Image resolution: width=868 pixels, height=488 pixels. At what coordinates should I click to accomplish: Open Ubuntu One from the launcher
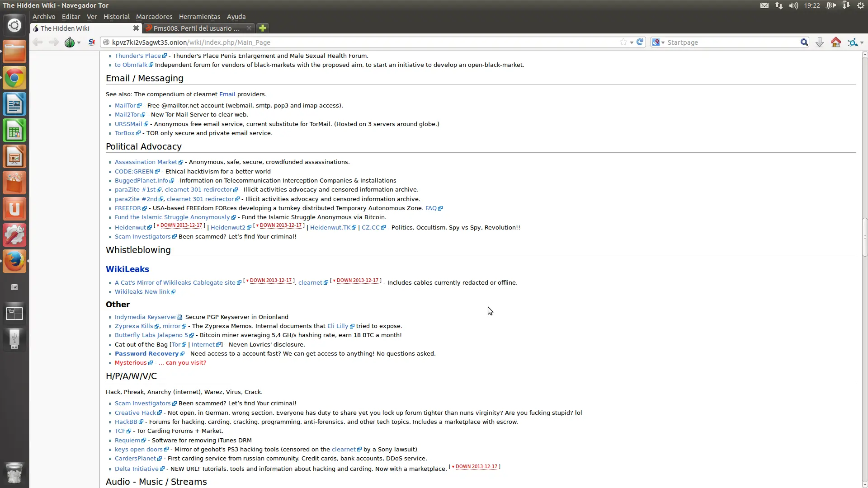[14, 209]
